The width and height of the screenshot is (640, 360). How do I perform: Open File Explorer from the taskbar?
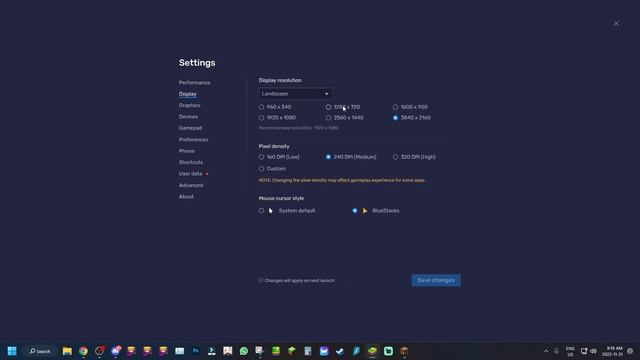[x=67, y=351]
